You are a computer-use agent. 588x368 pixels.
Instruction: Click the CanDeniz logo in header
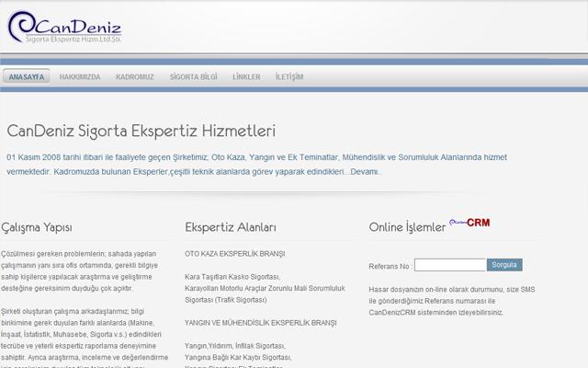tap(64, 27)
